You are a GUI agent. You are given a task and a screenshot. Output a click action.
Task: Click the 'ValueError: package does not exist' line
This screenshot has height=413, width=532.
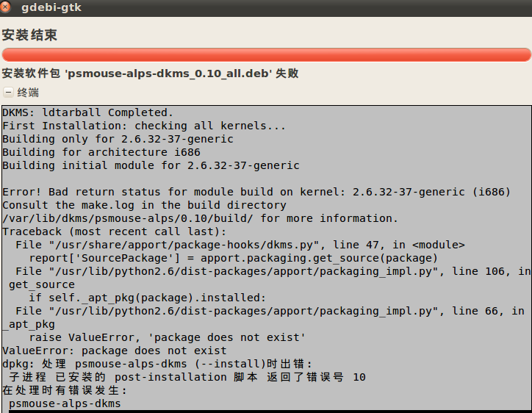115,351
